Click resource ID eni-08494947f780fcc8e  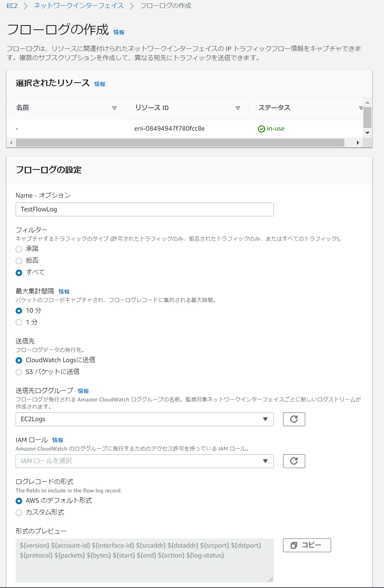(170, 129)
